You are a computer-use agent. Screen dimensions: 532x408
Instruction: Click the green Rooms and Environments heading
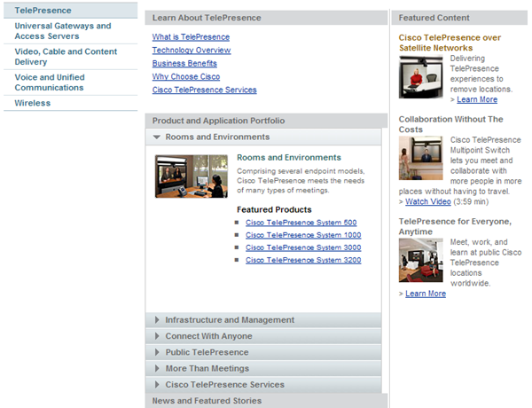coord(289,158)
